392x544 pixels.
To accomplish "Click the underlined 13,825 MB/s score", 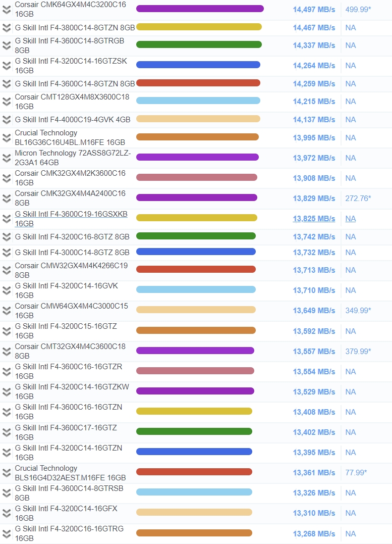I will (314, 219).
